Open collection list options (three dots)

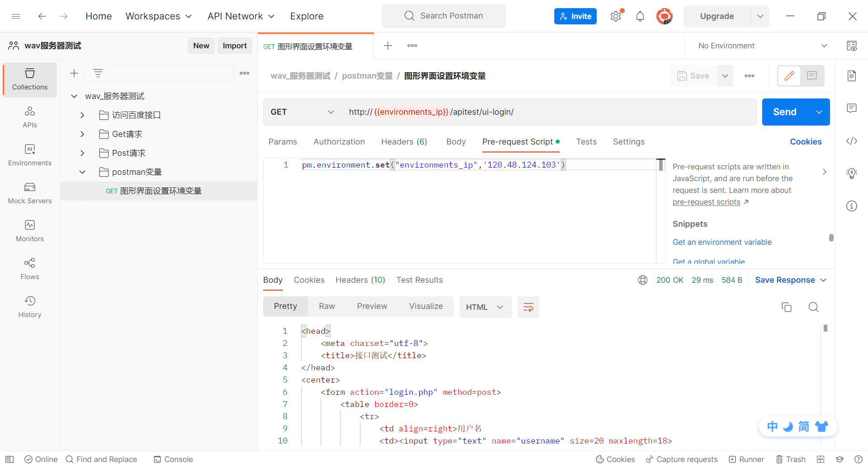point(245,73)
